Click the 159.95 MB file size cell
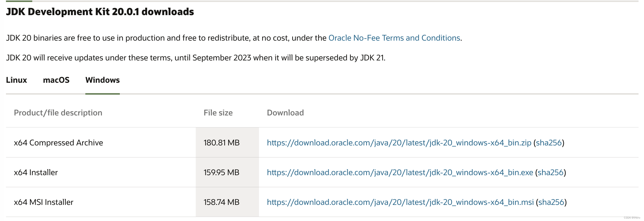The width and height of the screenshot is (644, 221). tap(221, 172)
